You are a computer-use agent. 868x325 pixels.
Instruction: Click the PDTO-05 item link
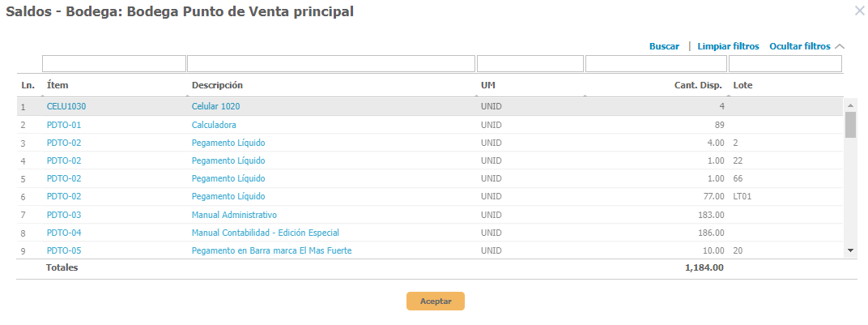pos(64,250)
